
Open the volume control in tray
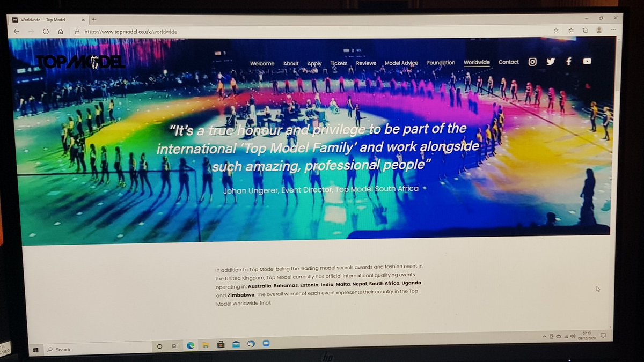click(x=572, y=336)
